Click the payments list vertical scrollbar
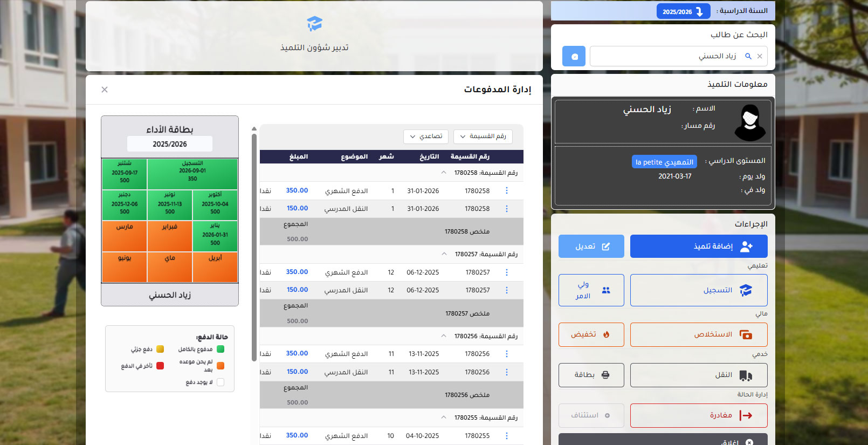 pyautogui.click(x=254, y=243)
